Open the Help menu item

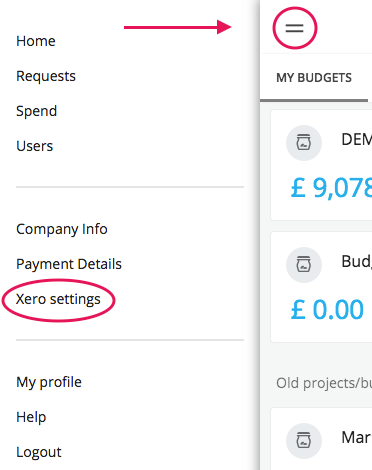[x=31, y=417]
